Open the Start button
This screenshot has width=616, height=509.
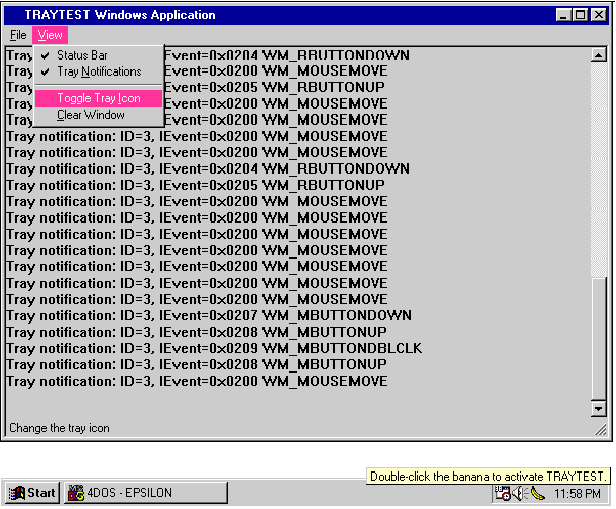point(32,493)
